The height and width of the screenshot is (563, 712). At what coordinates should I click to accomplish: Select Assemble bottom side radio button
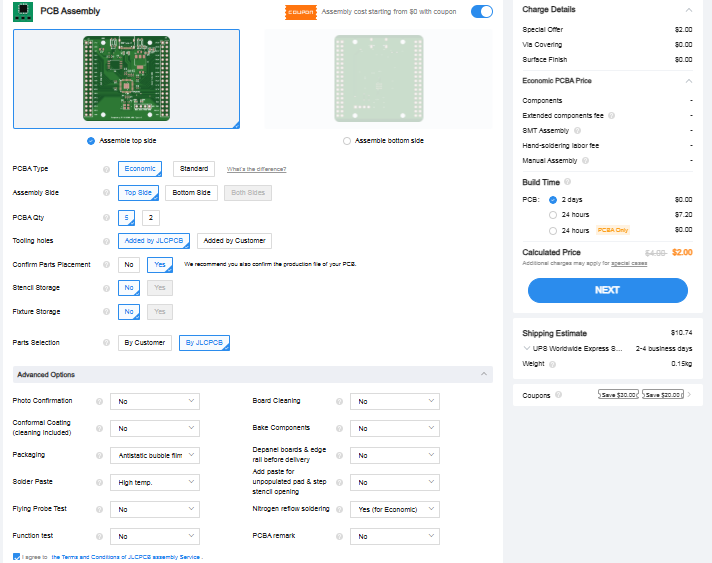347,141
